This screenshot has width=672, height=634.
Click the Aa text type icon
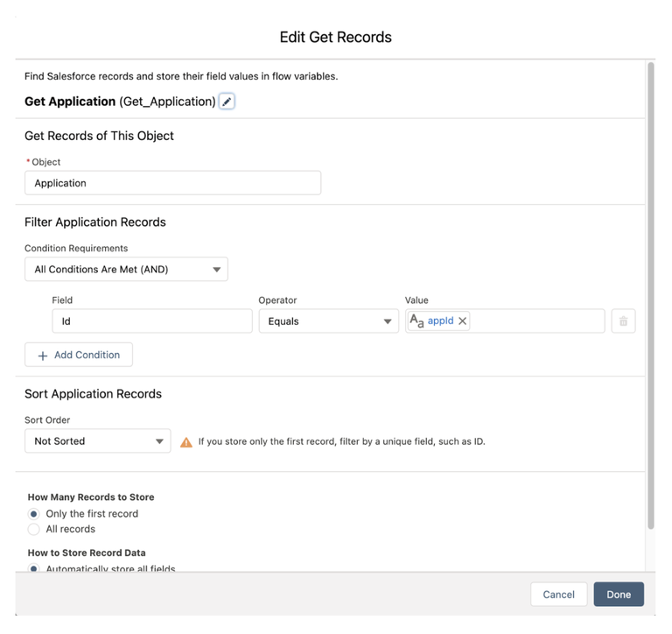pos(416,321)
